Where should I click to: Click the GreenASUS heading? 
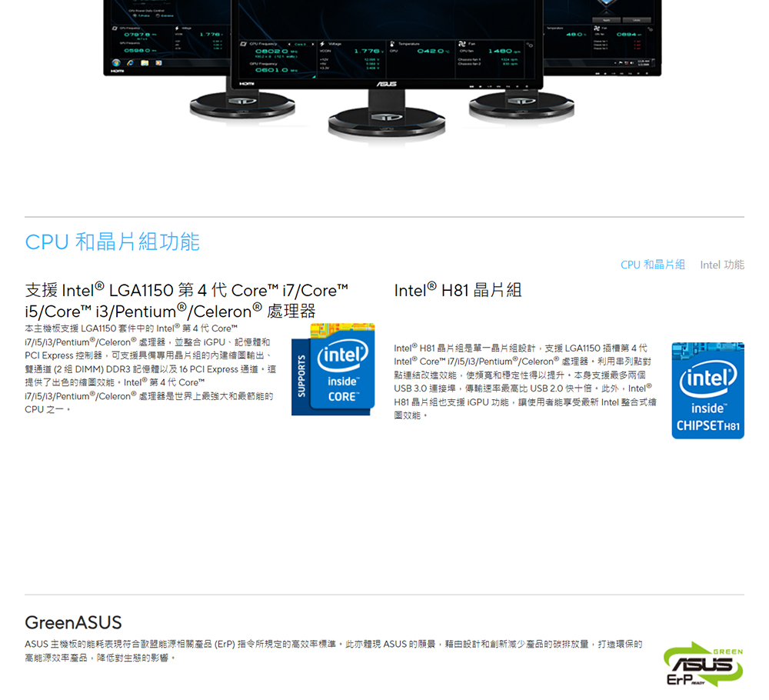tap(73, 622)
